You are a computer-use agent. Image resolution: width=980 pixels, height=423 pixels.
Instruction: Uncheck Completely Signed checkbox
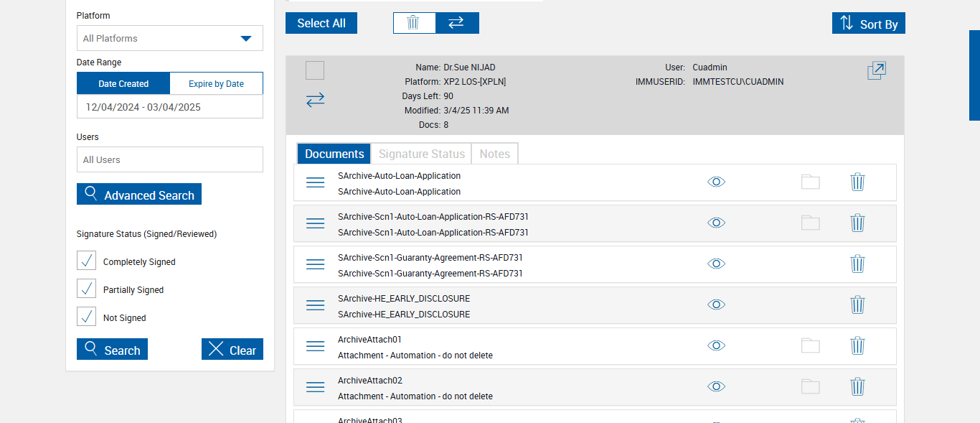pyautogui.click(x=86, y=261)
